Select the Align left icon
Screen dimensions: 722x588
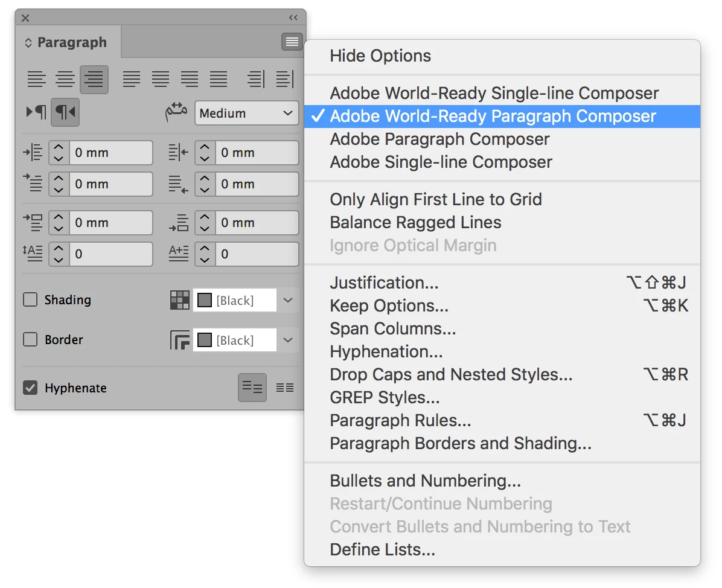pyautogui.click(x=36, y=79)
